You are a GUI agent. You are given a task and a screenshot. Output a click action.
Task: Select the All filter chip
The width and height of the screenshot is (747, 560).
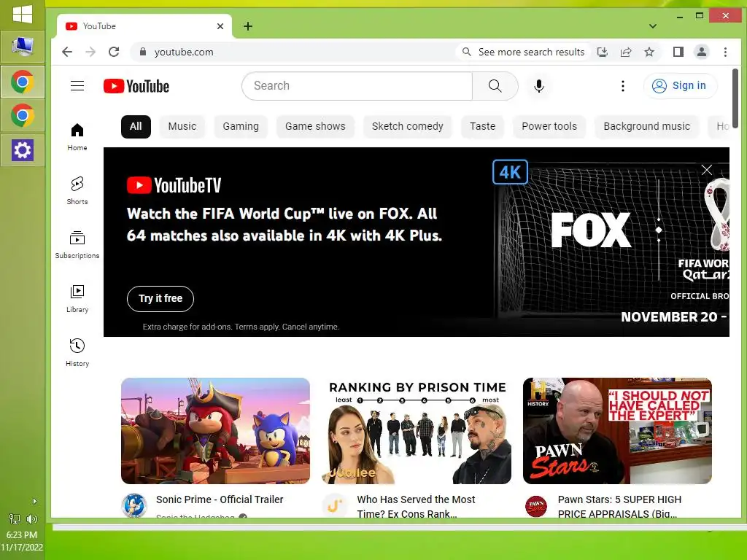(x=136, y=127)
